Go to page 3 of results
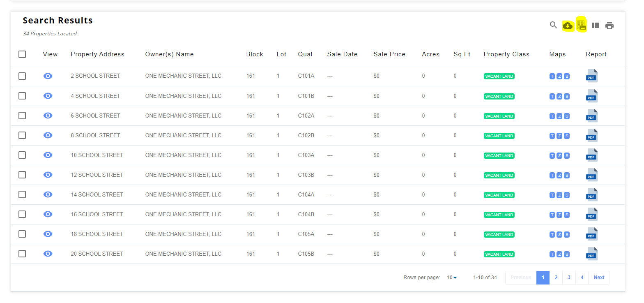 [x=569, y=278]
